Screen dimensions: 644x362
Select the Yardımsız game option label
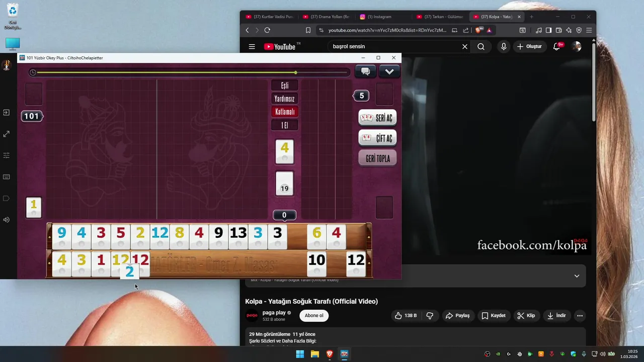coord(285,99)
